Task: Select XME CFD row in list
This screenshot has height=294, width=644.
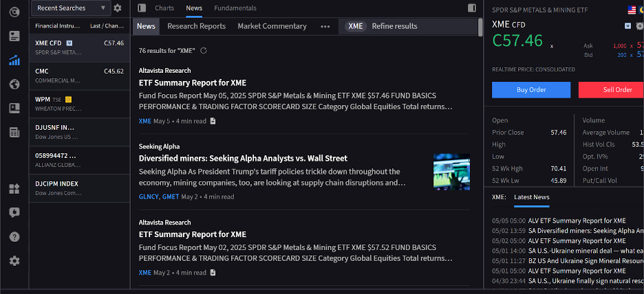Action: (80, 48)
